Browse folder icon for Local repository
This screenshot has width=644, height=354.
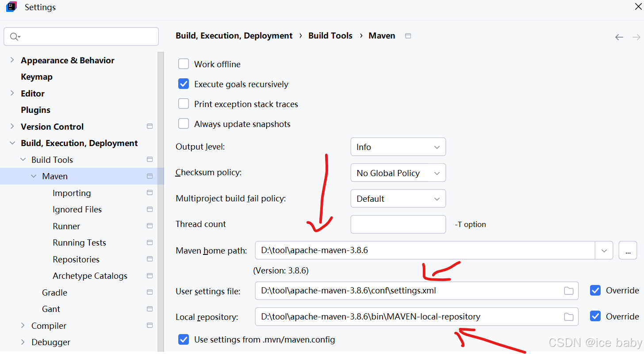click(568, 317)
